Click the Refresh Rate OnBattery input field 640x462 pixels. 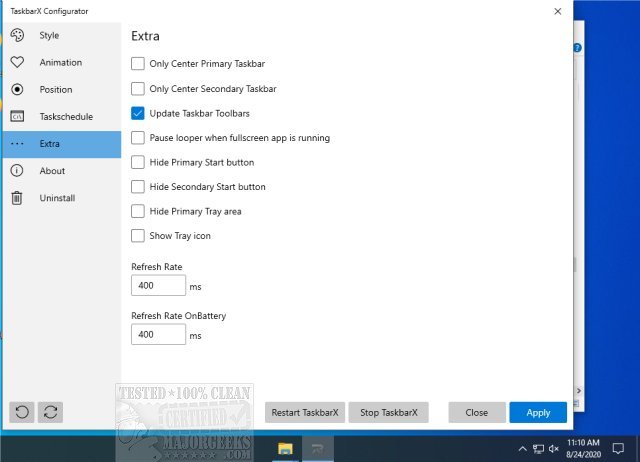(158, 334)
